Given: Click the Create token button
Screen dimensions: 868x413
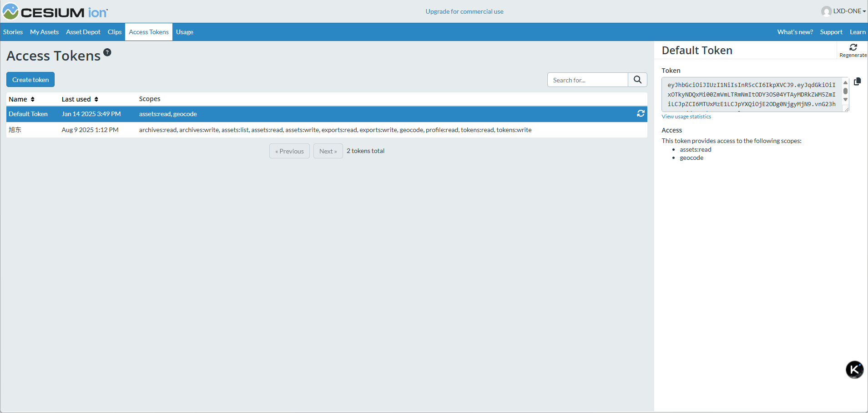Looking at the screenshot, I should tap(30, 79).
